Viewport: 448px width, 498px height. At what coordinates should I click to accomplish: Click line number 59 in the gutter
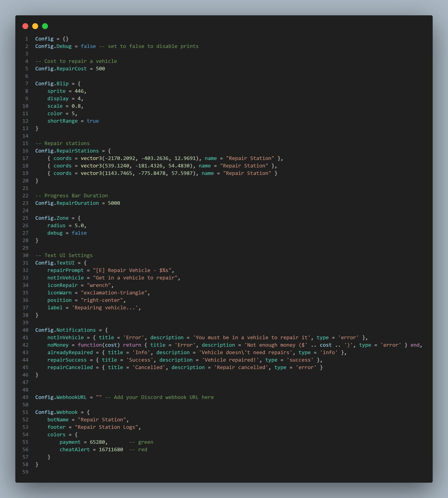click(x=25, y=472)
